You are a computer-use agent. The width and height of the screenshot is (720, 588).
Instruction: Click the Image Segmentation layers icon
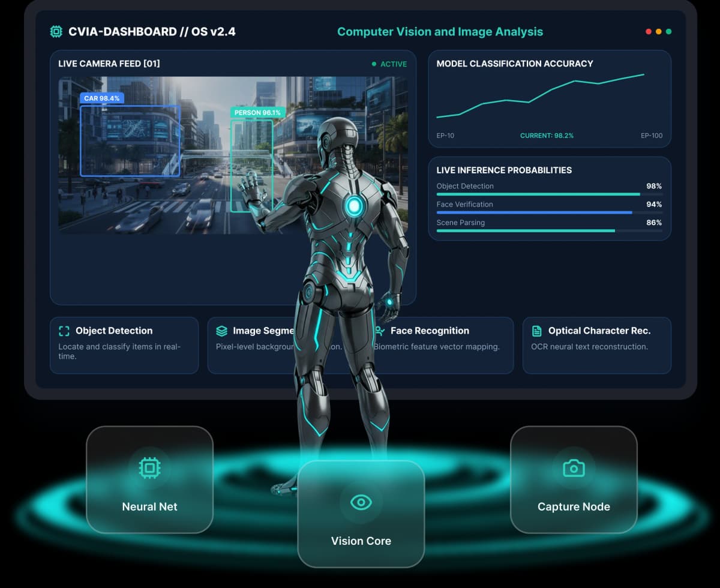coord(221,331)
